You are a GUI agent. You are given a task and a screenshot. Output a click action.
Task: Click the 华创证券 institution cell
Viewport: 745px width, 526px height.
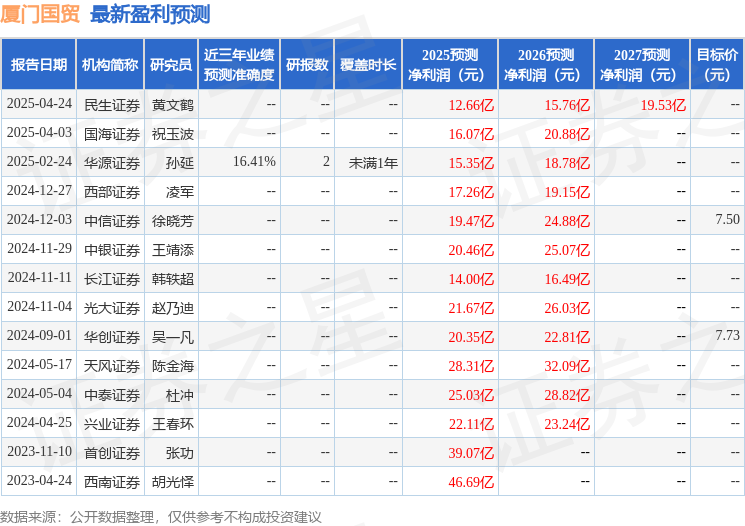click(112, 337)
